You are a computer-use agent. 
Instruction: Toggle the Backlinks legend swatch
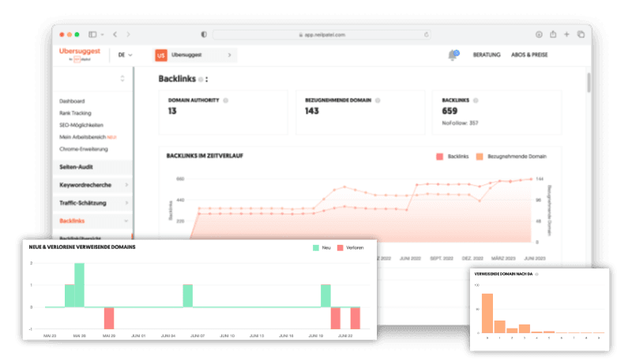point(439,156)
